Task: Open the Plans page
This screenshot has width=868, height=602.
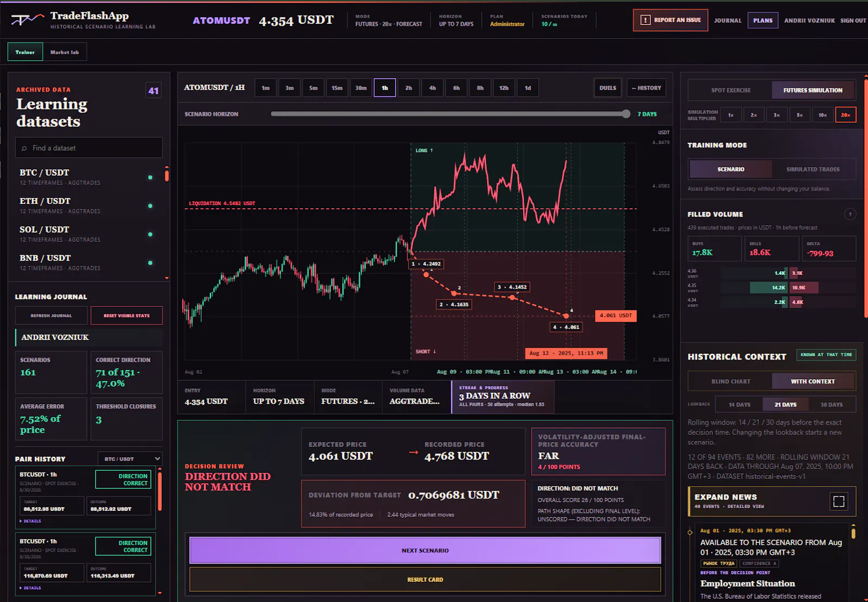Action: pos(763,20)
